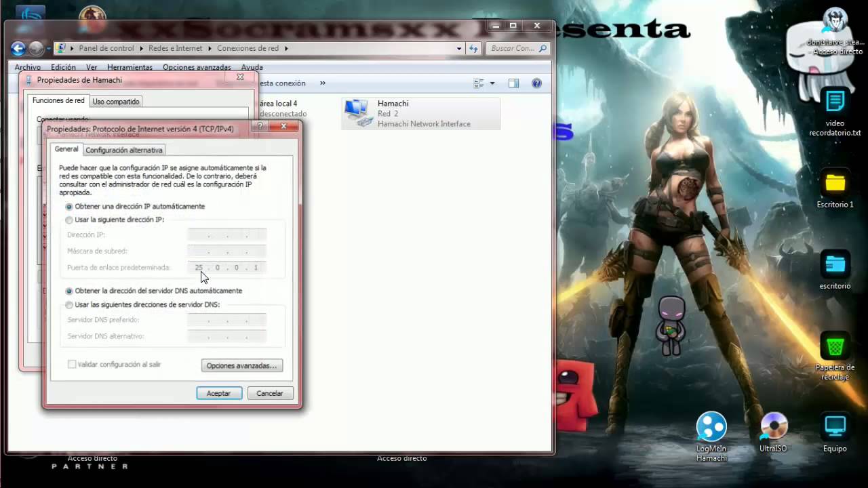Show more toolbar commands chevron
Screen dimensions: 868x488
pyautogui.click(x=322, y=83)
